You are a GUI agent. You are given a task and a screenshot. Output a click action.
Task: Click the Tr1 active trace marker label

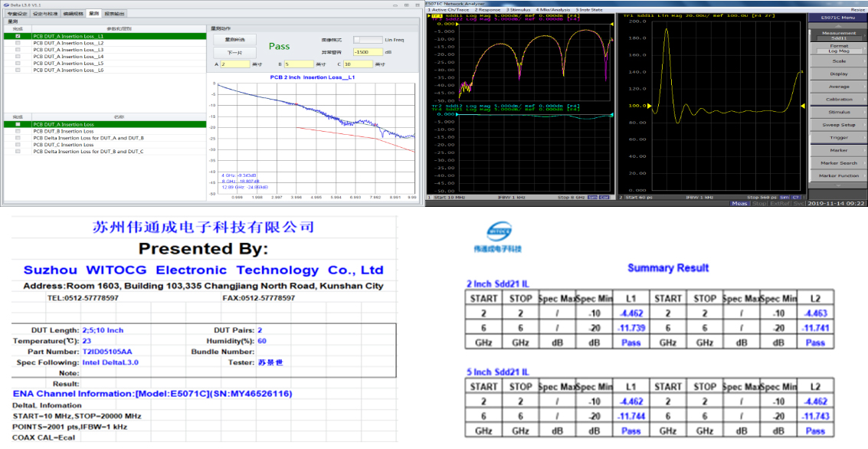point(437,16)
